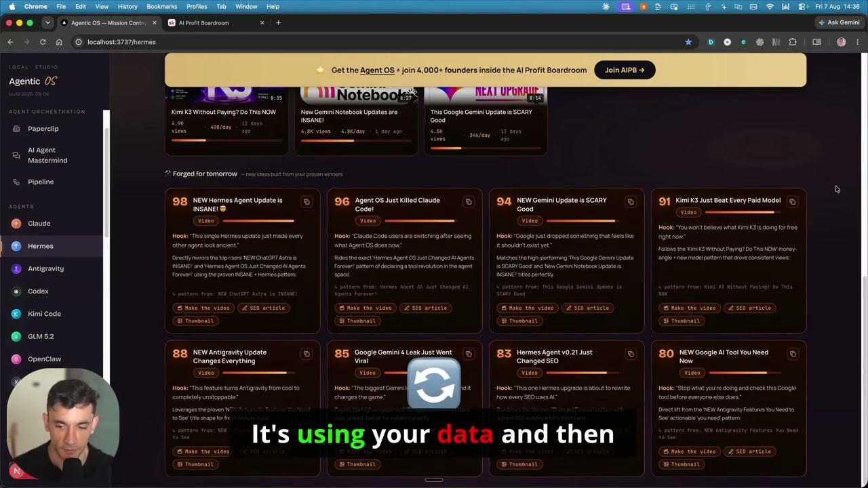
Task: Click Make the video under Gemini Update
Action: (527, 308)
